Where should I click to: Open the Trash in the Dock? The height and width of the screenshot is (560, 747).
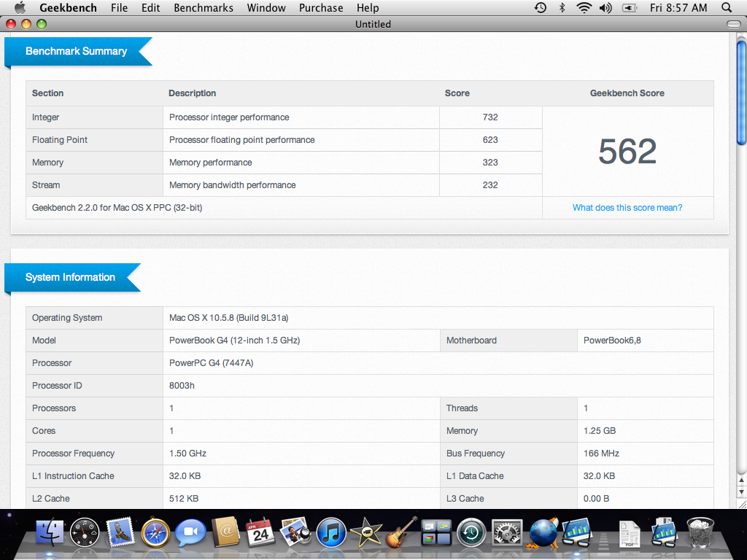tap(700, 532)
